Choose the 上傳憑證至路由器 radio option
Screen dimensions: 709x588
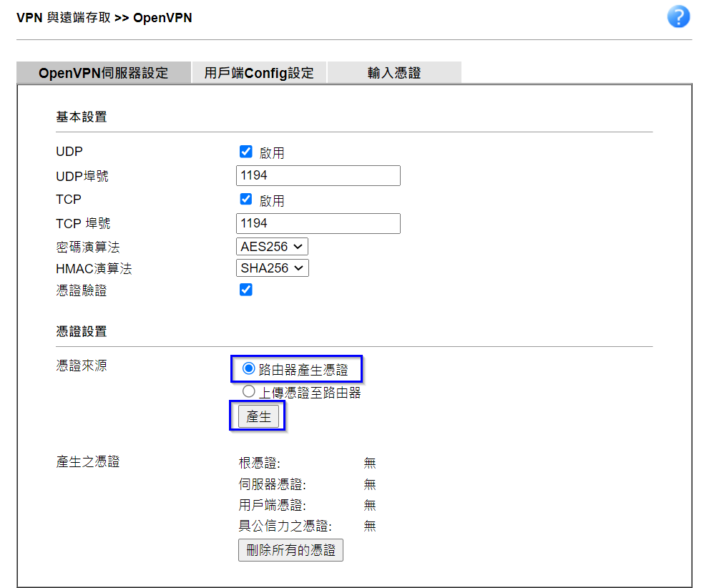click(249, 391)
